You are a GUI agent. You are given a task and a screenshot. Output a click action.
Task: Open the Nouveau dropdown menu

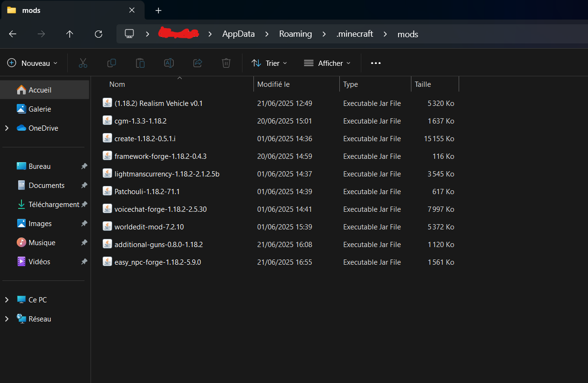point(32,63)
